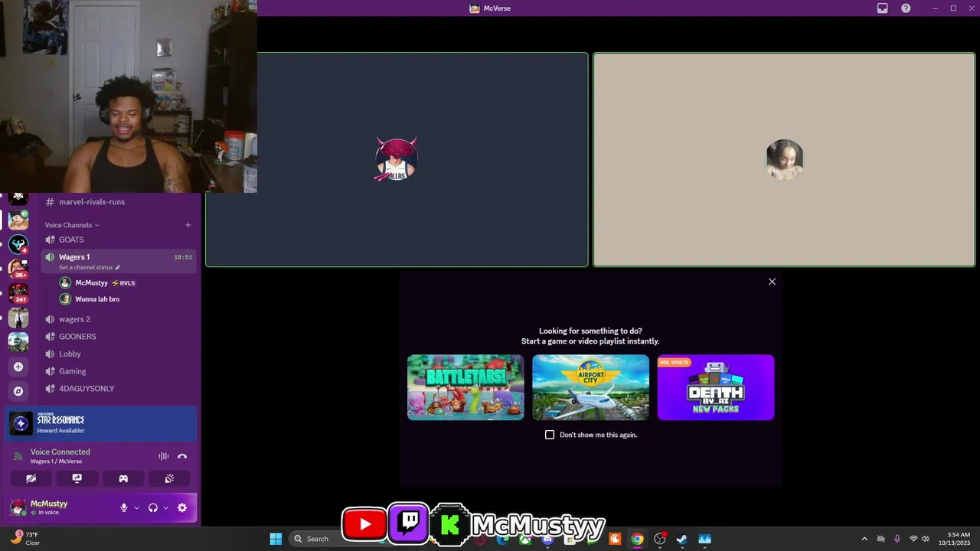The width and height of the screenshot is (980, 551).
Task: Close the Looking for something popup
Action: click(772, 282)
